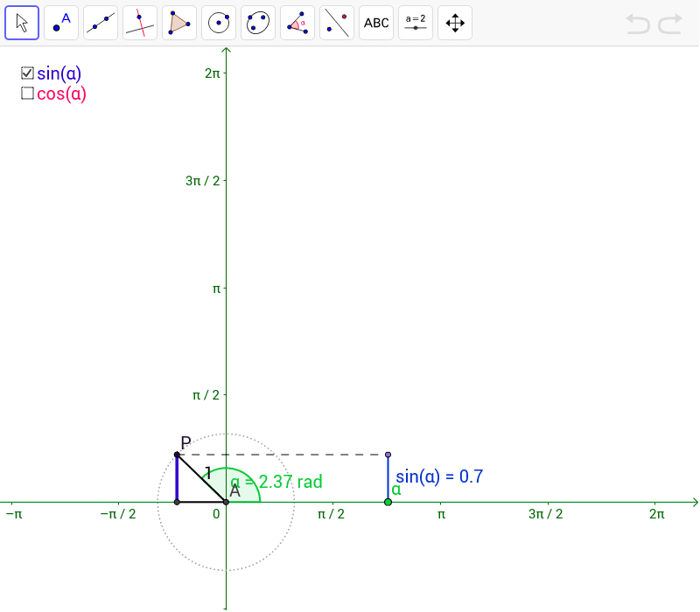Click the −π label on x-axis
The image size is (700, 612).
(14, 514)
